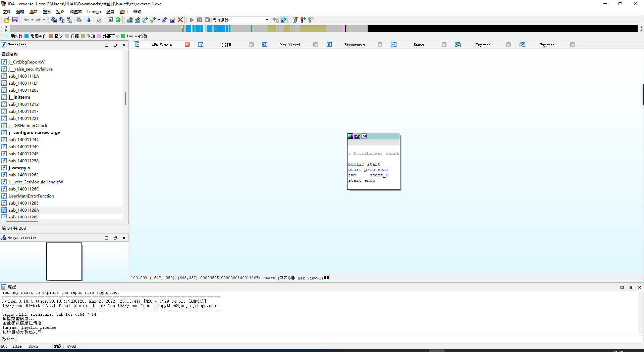The height and width of the screenshot is (352, 644).
Task: Open the 搜索 menu
Action: (x=47, y=12)
